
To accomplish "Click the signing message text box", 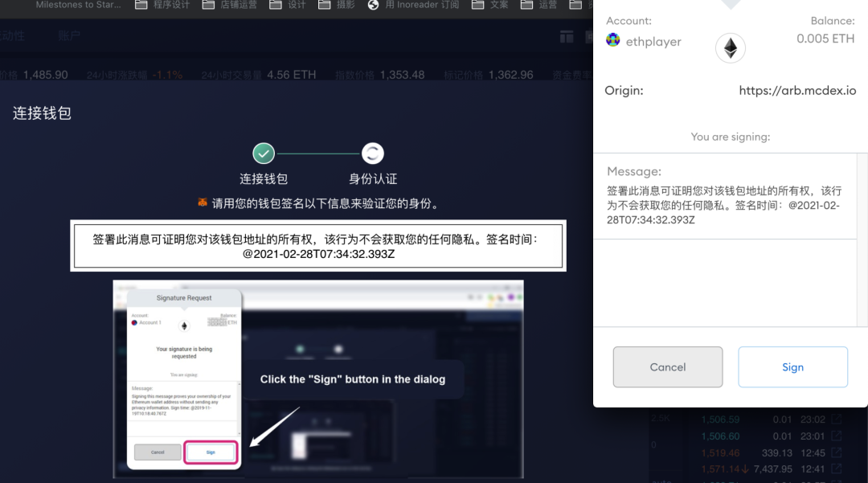I will coord(318,246).
